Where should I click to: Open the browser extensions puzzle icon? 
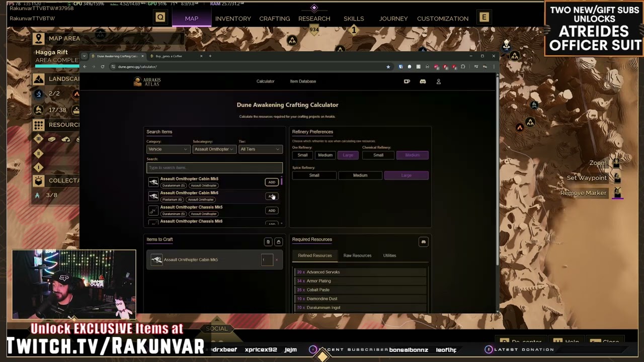pos(463,66)
